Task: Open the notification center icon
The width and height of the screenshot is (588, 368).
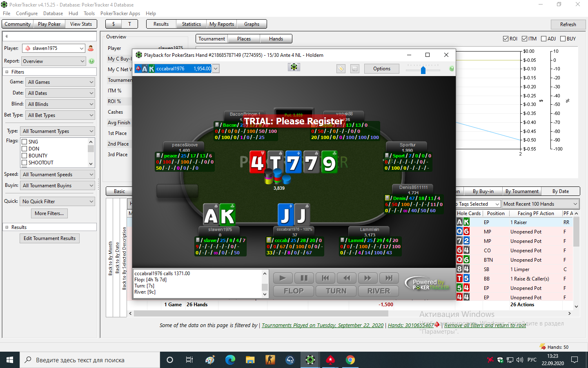Action: [575, 360]
